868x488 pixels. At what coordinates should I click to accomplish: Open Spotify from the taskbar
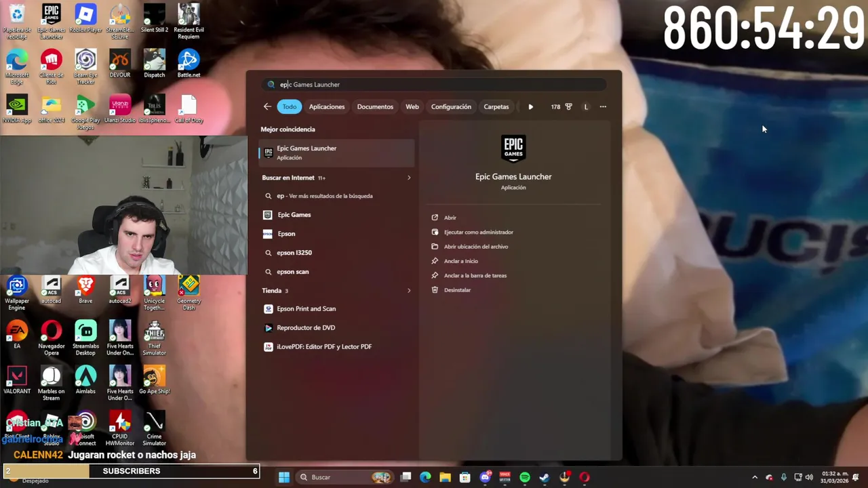(525, 477)
